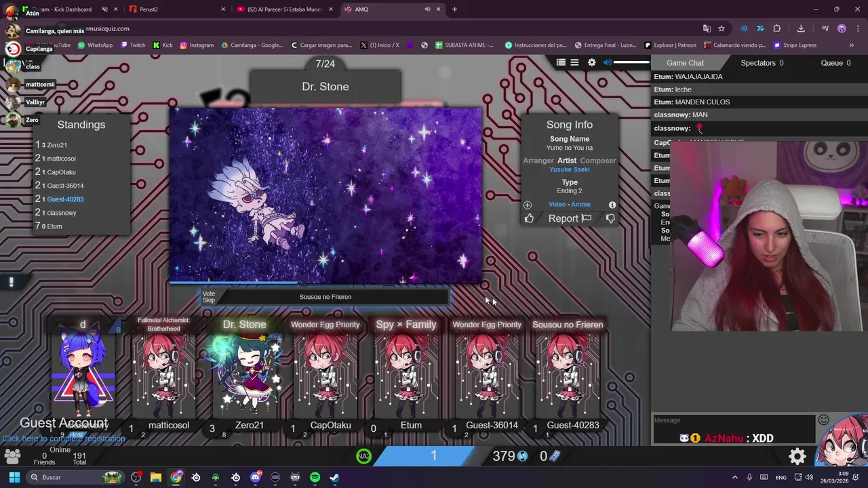Open Discord from the taskbar
The height and width of the screenshot is (488, 868).
click(256, 477)
